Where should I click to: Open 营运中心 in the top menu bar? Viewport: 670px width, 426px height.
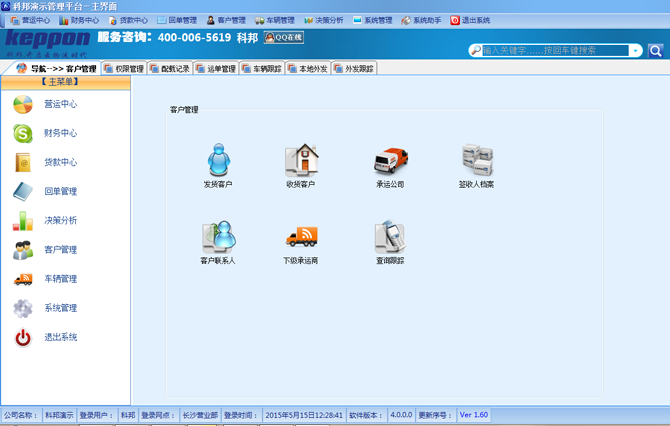pyautogui.click(x=30, y=20)
